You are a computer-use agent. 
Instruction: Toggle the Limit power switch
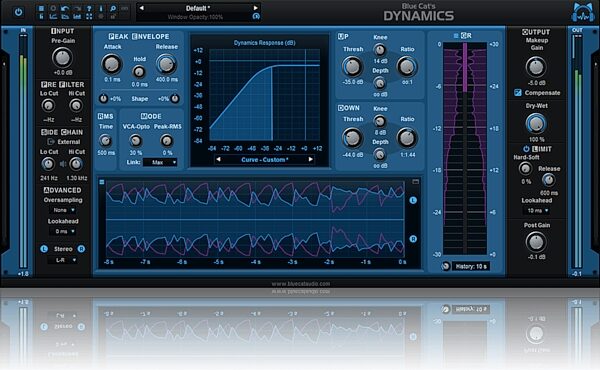pyautogui.click(x=526, y=149)
